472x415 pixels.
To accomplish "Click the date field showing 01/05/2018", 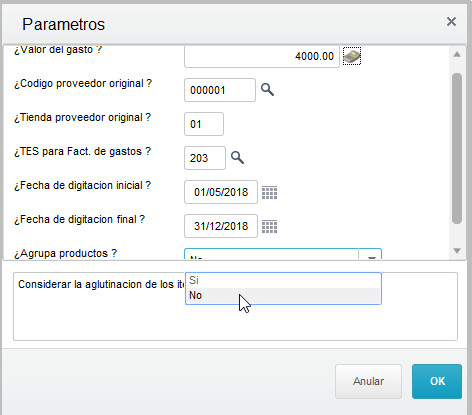I will click(x=221, y=192).
